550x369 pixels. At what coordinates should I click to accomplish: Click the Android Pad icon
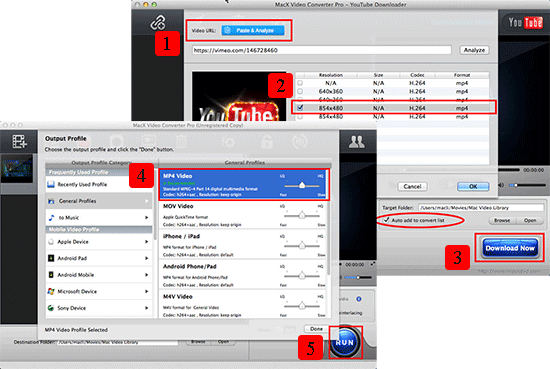tap(51, 258)
